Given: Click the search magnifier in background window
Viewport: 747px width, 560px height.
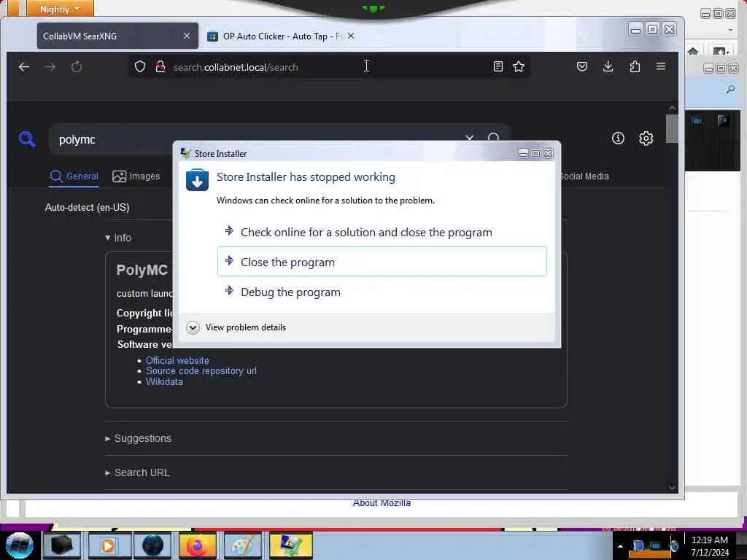Looking at the screenshot, I should 730,89.
